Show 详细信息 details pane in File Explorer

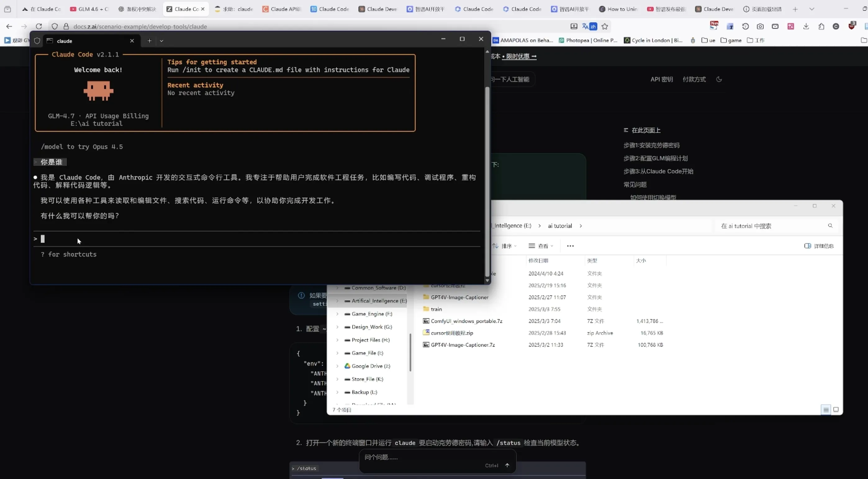(819, 246)
